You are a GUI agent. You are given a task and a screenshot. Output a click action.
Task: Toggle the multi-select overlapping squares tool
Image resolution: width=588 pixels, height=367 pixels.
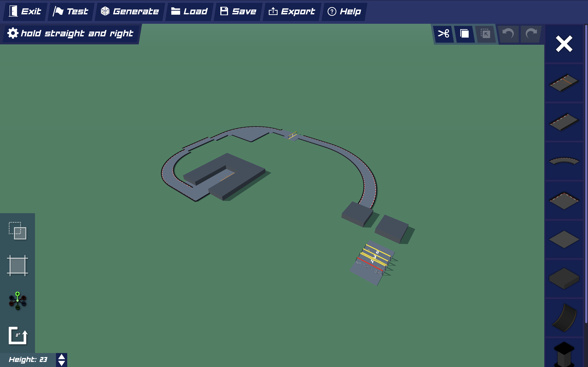click(17, 231)
